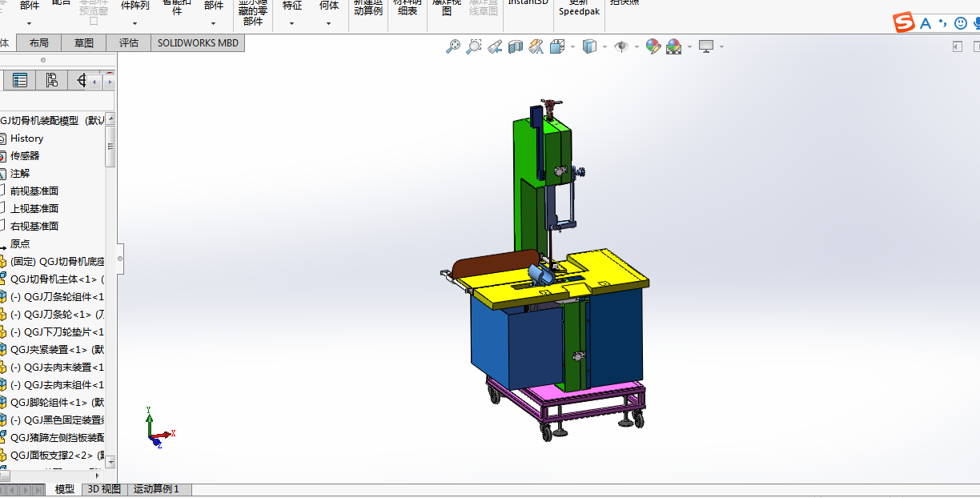Click the Edit Appearance icon

click(653, 47)
